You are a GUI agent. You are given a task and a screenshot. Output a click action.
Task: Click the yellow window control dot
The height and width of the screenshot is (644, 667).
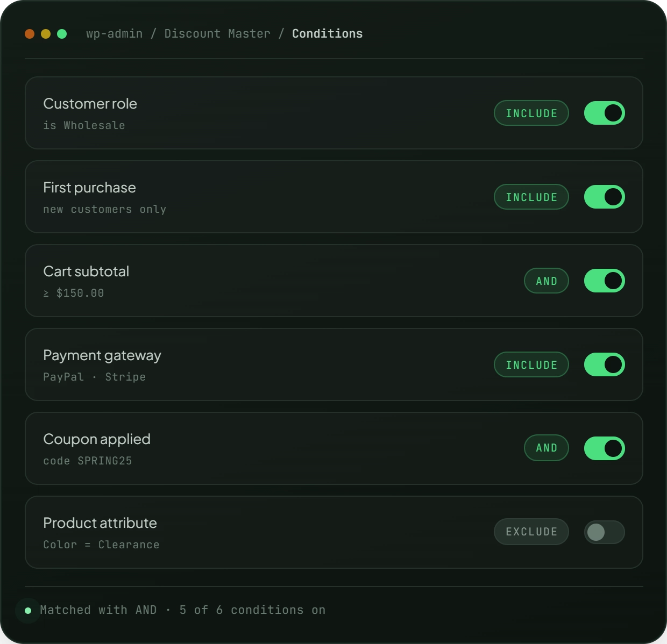tap(46, 34)
